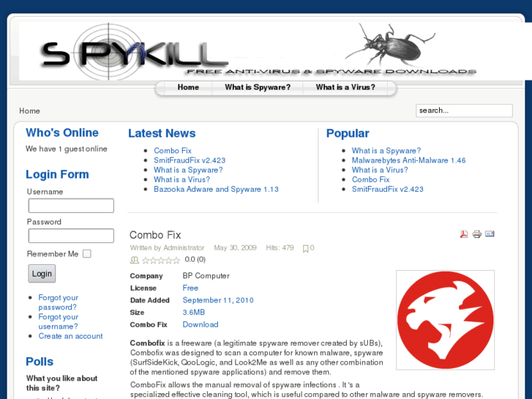Open SmitFraudFix v2.423 in Latest News

(x=190, y=160)
